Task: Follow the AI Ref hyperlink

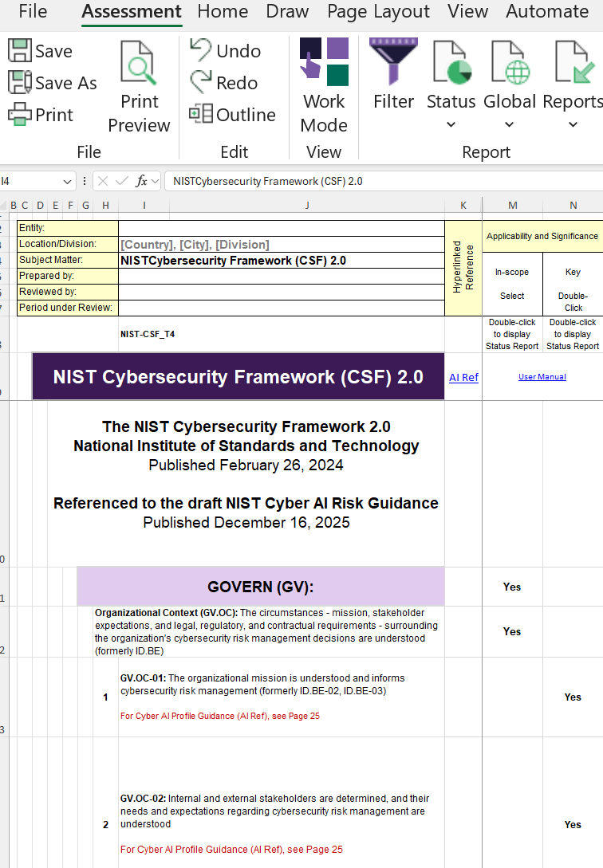Action: coord(463,378)
